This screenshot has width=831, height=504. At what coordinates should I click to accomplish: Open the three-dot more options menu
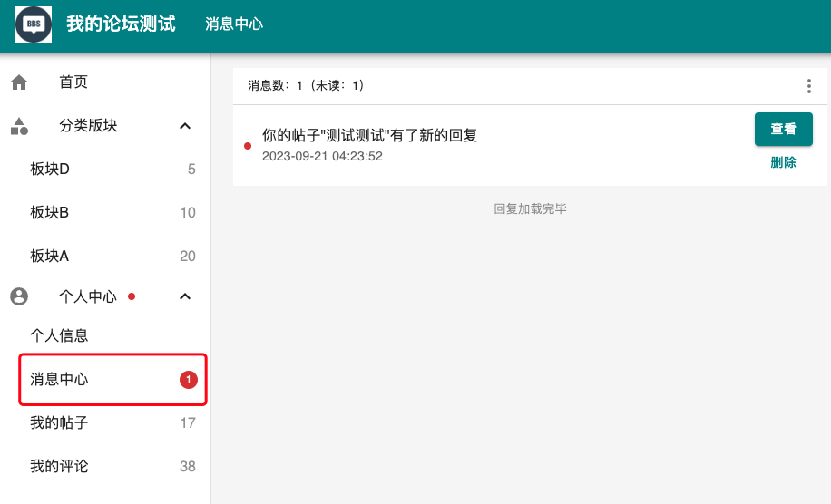(808, 86)
